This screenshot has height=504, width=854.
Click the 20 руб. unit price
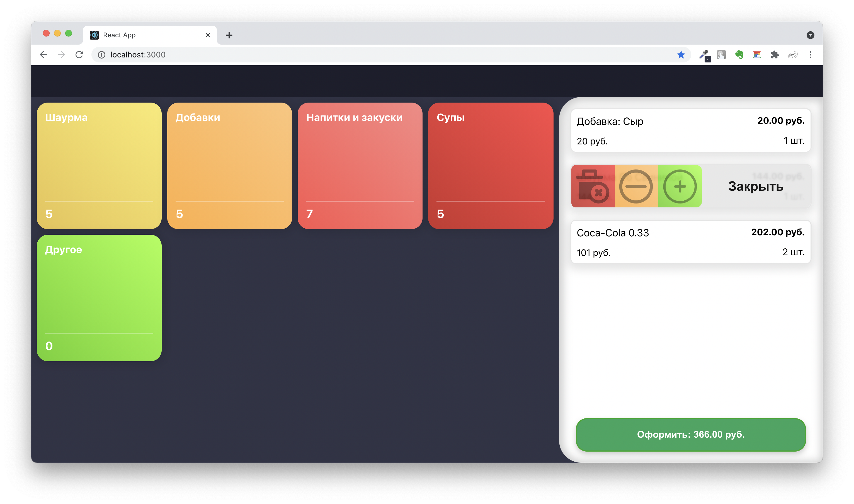pos(592,141)
